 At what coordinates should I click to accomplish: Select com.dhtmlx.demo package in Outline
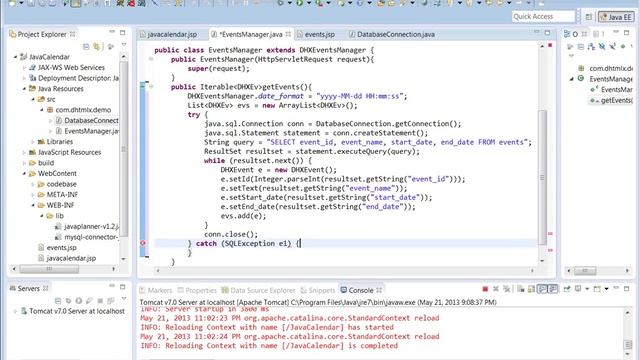click(606, 68)
